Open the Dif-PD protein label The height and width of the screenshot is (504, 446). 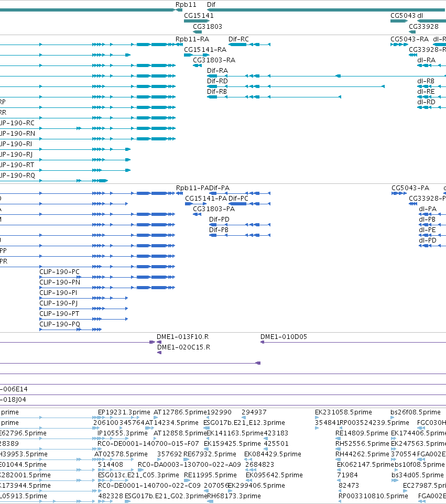(x=219, y=219)
